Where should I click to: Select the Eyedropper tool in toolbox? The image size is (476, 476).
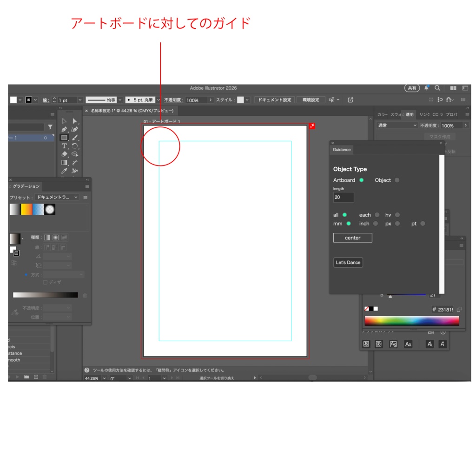coord(64,171)
